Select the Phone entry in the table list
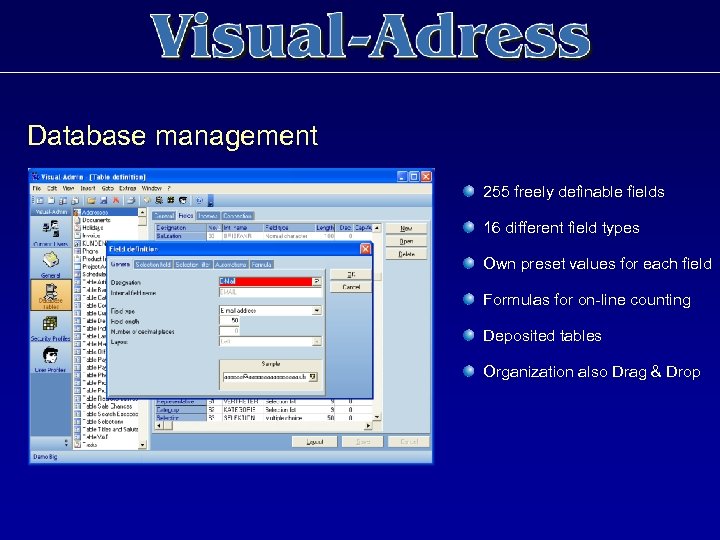Screen dimensions: 720x540 pyautogui.click(x=90, y=251)
